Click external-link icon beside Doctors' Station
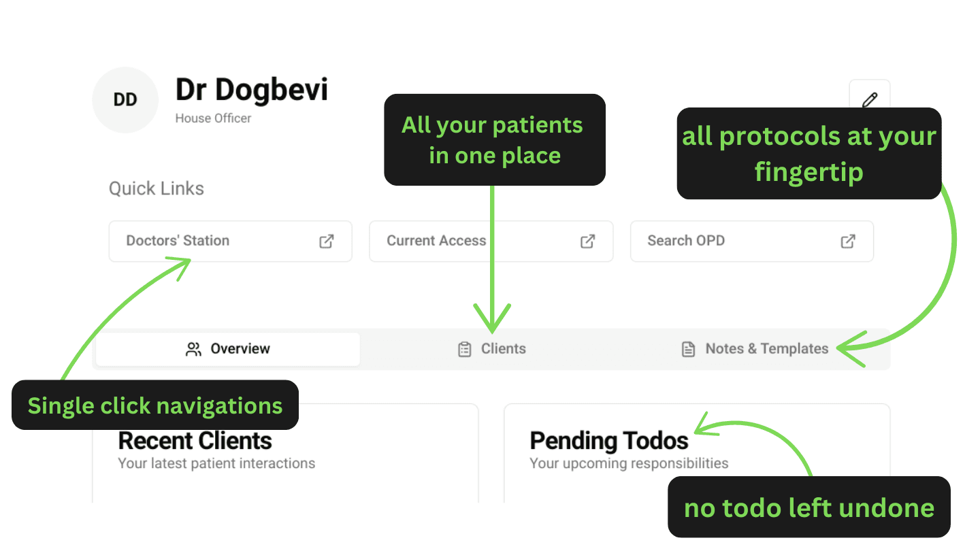The image size is (980, 551). pos(327,241)
